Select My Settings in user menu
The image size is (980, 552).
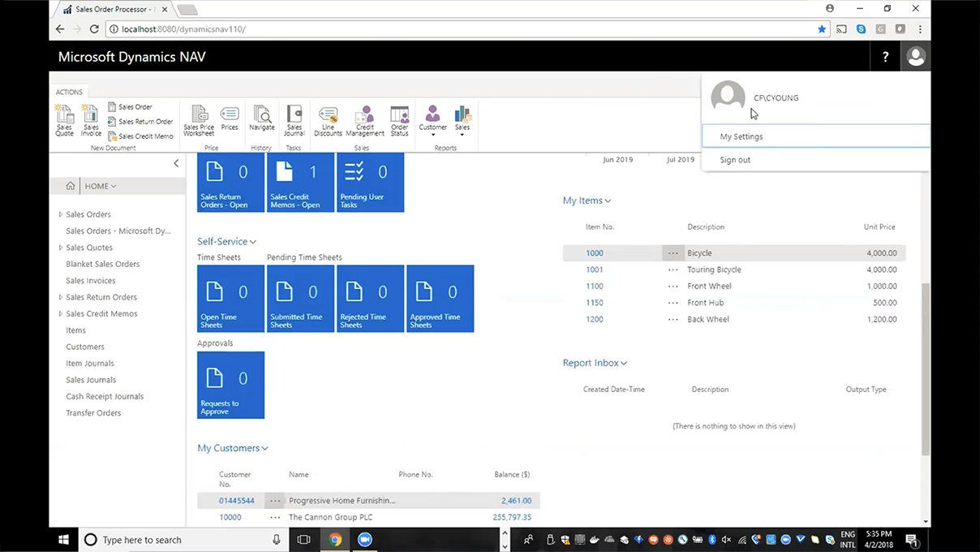pyautogui.click(x=816, y=136)
